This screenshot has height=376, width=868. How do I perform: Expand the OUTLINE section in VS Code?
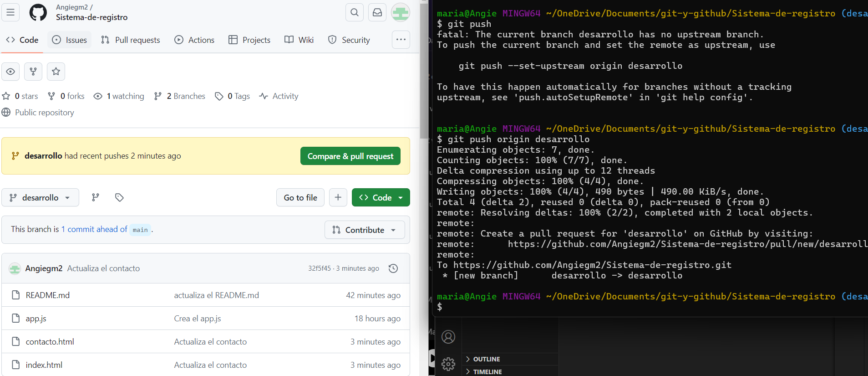(x=486, y=359)
